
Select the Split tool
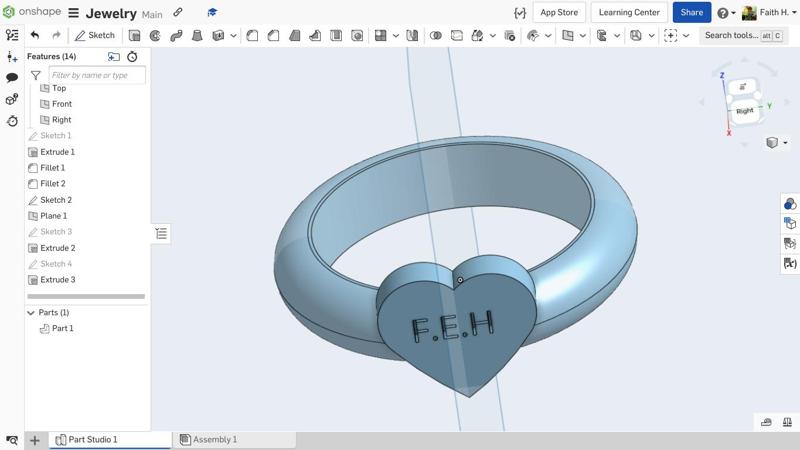tap(457, 35)
